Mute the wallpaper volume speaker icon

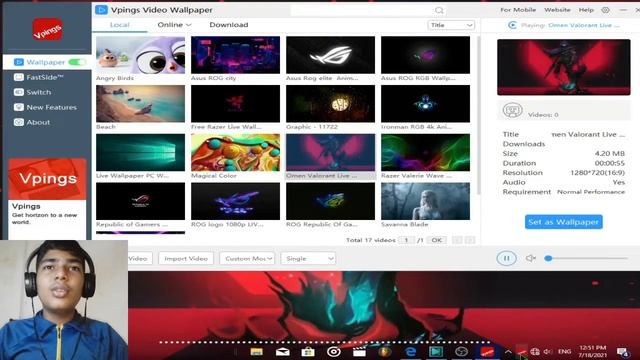530,258
